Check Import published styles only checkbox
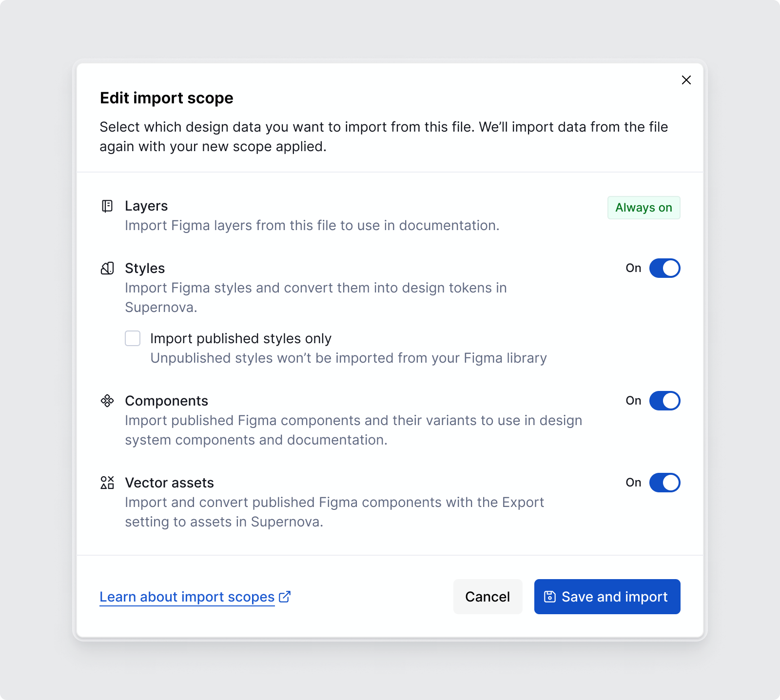This screenshot has width=780, height=700. point(133,338)
